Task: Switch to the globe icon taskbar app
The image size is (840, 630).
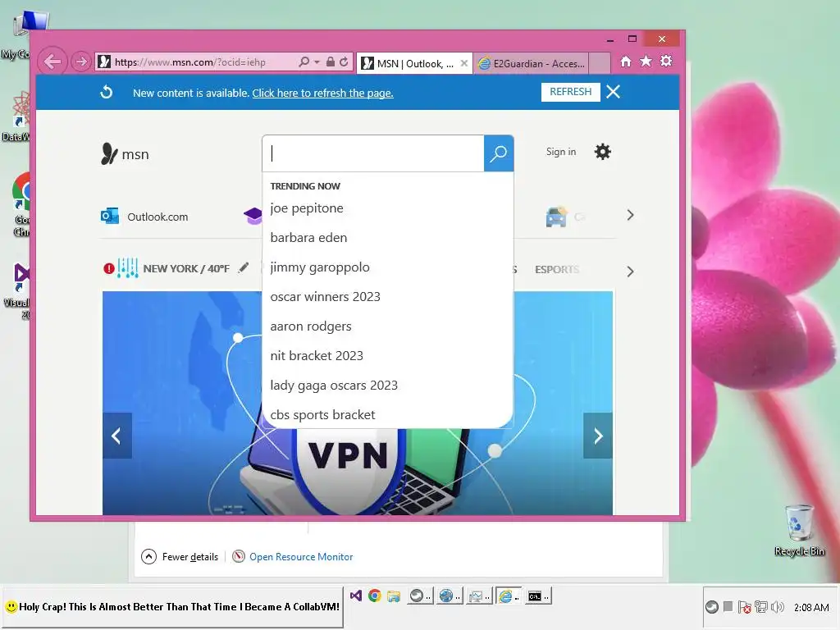Action: tap(449, 596)
